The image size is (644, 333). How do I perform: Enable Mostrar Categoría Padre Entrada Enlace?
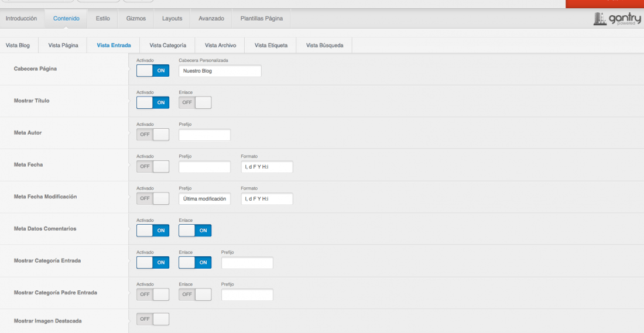tap(195, 294)
